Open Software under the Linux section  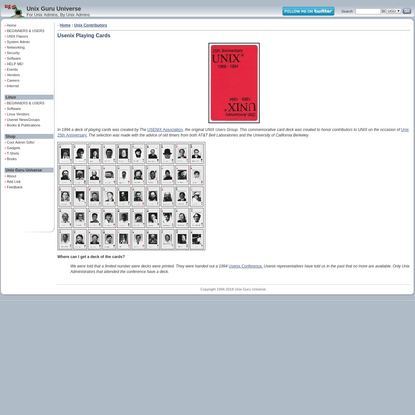[14, 109]
